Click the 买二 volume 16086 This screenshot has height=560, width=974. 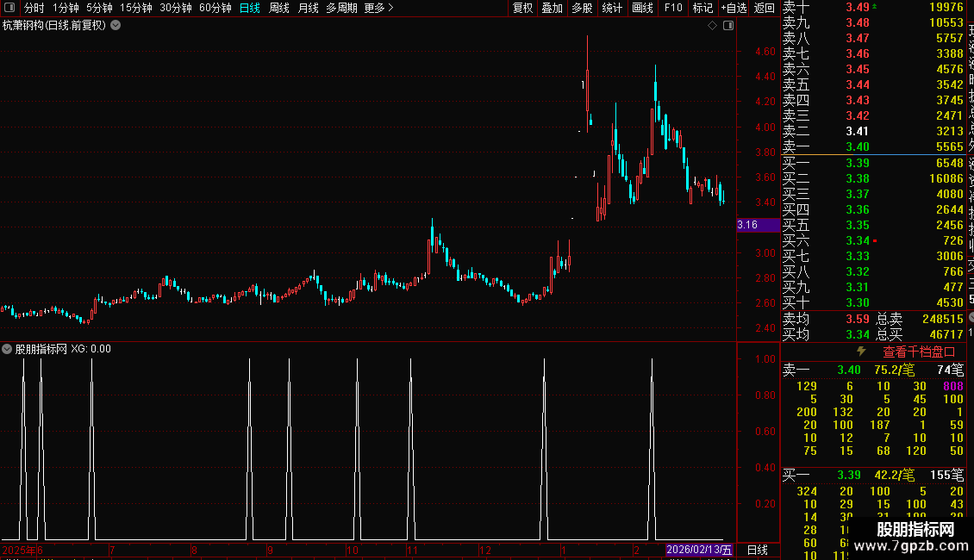tap(946, 178)
